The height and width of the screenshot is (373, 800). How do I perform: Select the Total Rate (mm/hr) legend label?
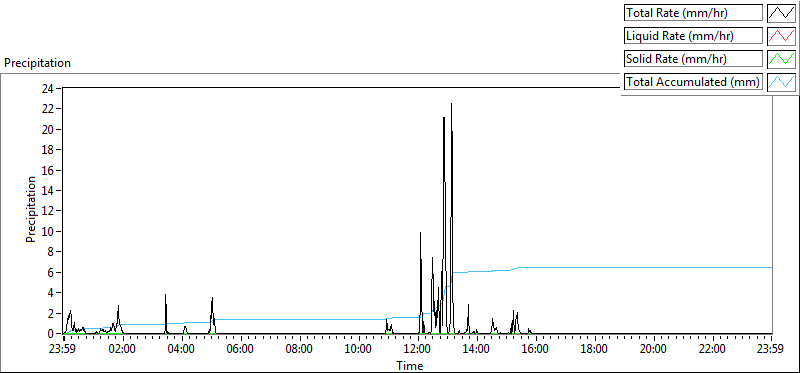pyautogui.click(x=693, y=13)
